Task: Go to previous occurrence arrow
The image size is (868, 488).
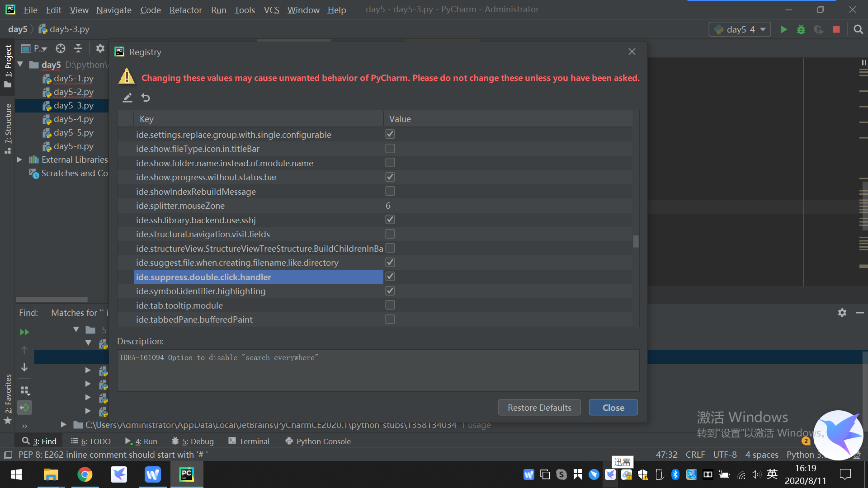Action: click(24, 349)
